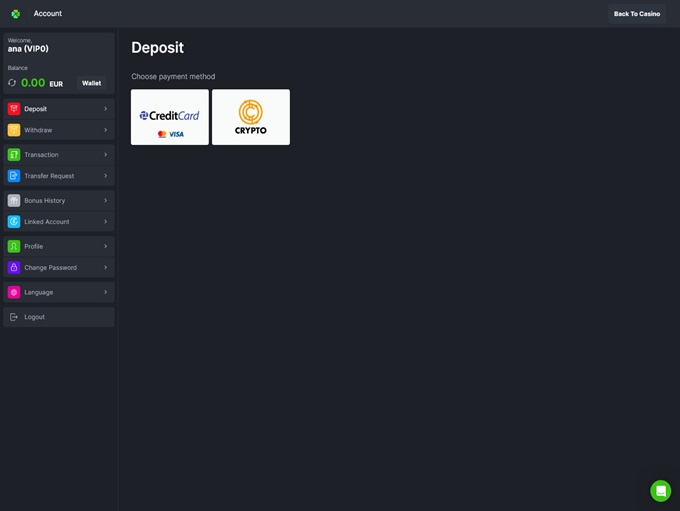Open the Language menu item
The image size is (680, 511).
tap(59, 292)
